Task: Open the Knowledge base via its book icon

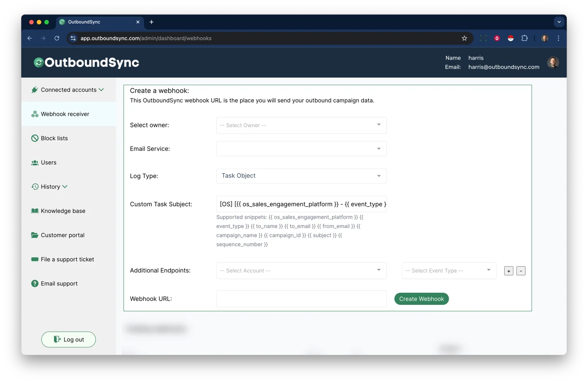Action: tap(35, 211)
